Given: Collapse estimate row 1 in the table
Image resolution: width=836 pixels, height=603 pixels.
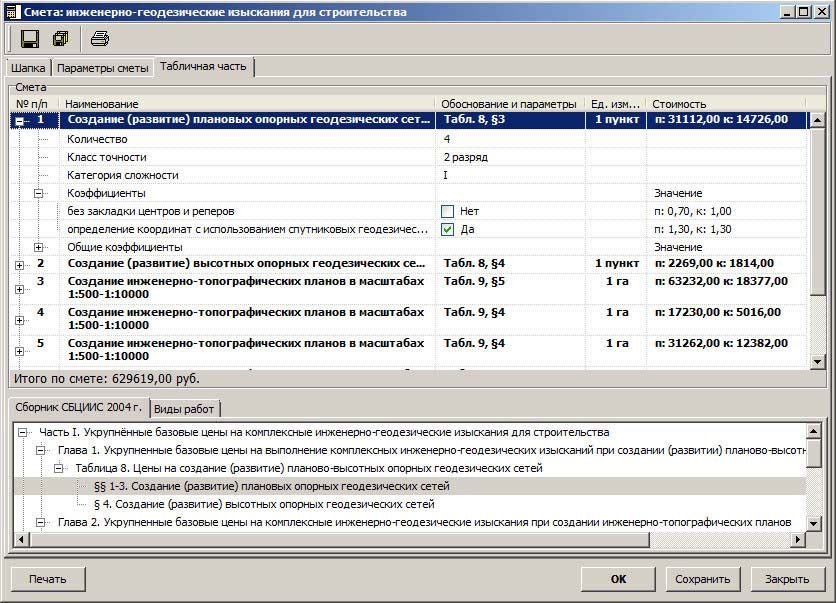Looking at the screenshot, I should [x=20, y=122].
